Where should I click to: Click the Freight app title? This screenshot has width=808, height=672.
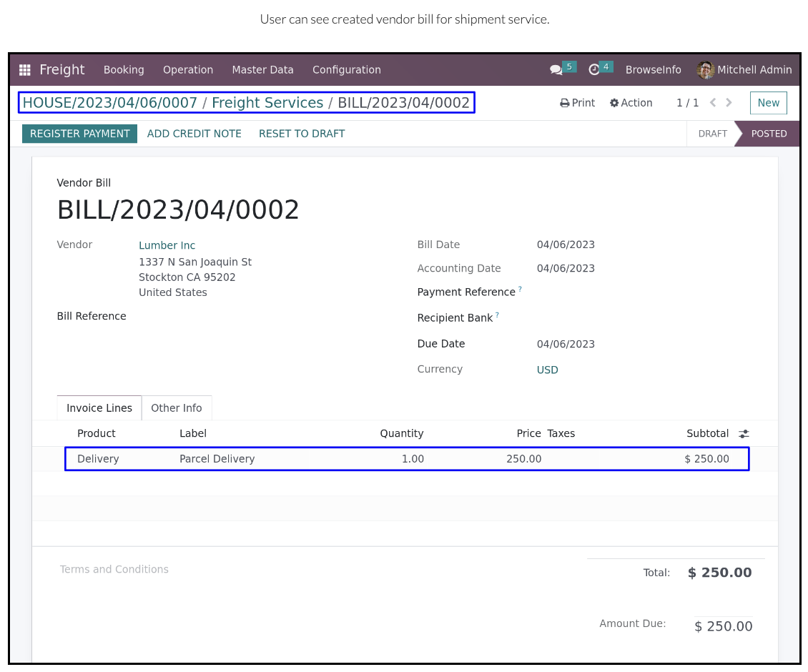(x=61, y=69)
